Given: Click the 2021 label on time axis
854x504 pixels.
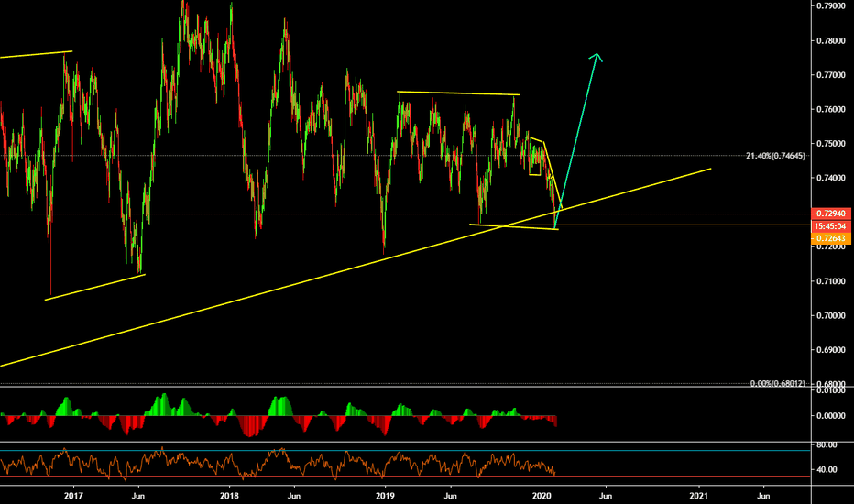Looking at the screenshot, I should (x=699, y=495).
